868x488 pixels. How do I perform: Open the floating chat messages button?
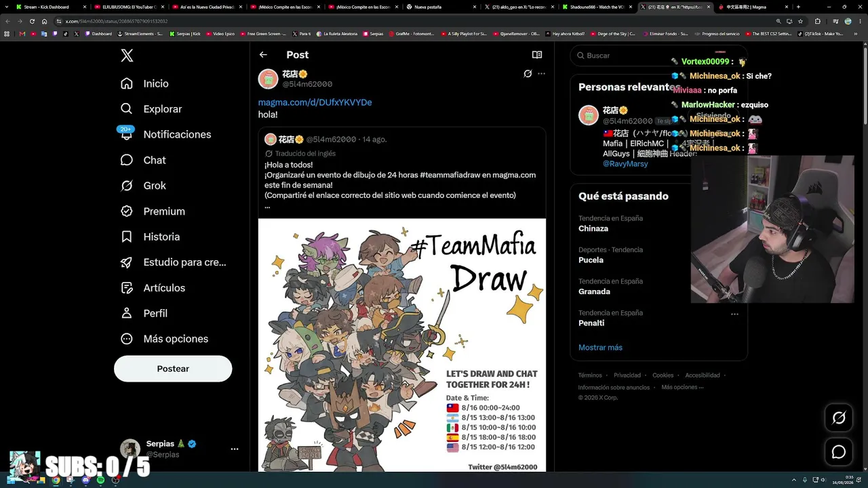839,452
